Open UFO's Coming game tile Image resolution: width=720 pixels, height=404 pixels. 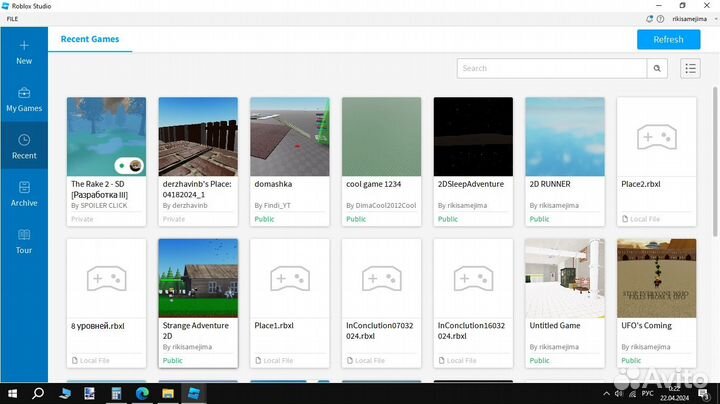click(656, 278)
